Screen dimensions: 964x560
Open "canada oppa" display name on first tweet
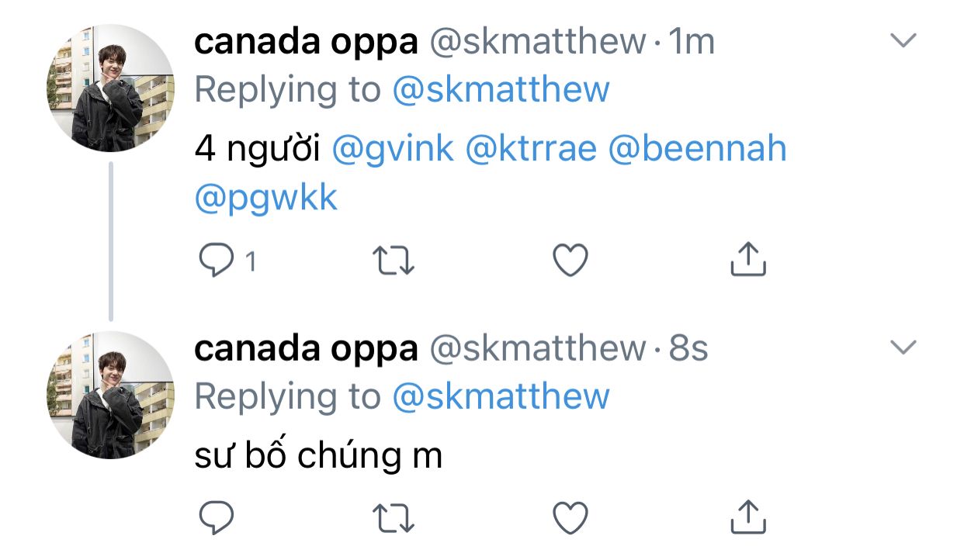click(306, 42)
